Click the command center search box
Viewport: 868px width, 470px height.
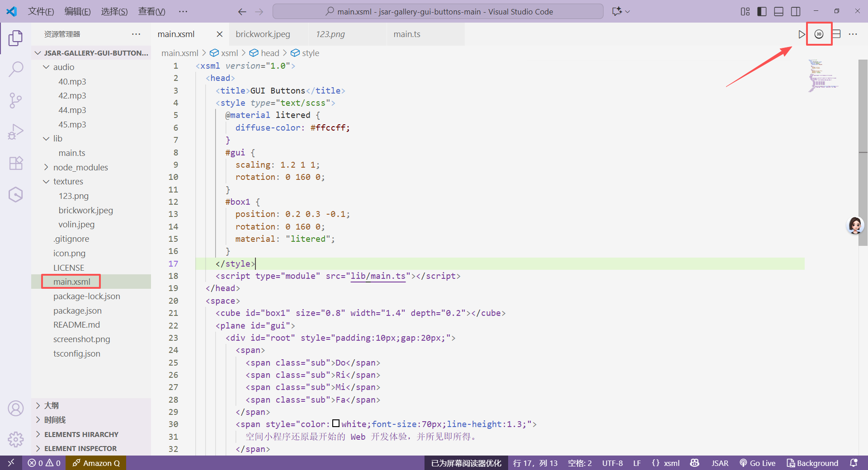tap(438, 12)
